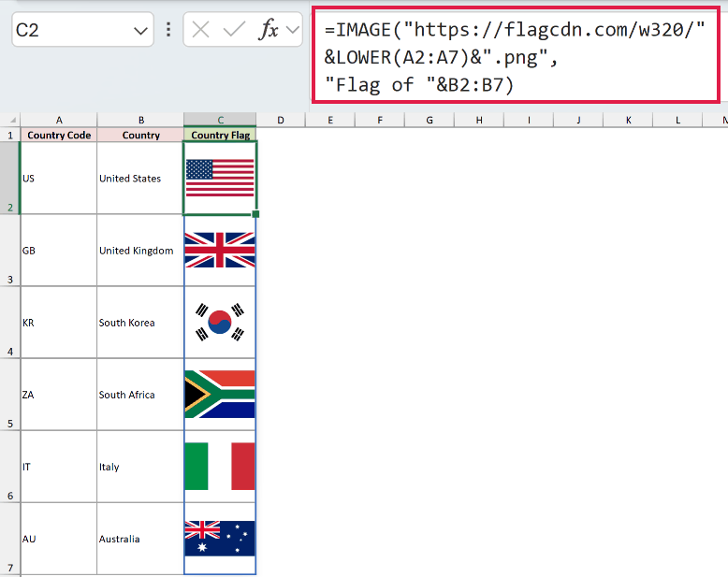Select column K header
728x577 pixels.
click(x=628, y=120)
